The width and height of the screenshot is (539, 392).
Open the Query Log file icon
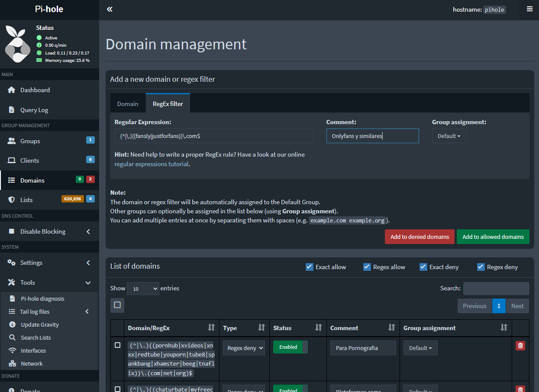12,110
